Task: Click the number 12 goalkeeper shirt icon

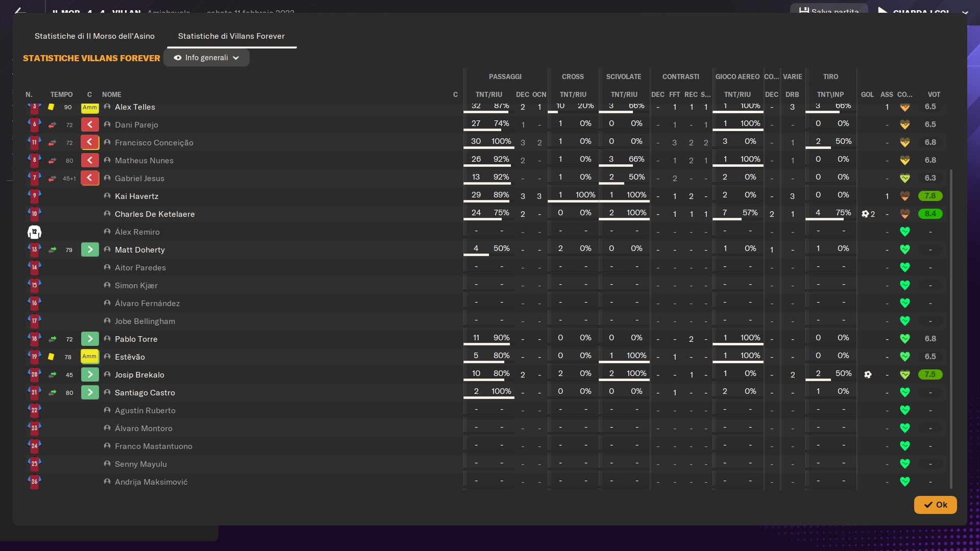Action: point(34,232)
